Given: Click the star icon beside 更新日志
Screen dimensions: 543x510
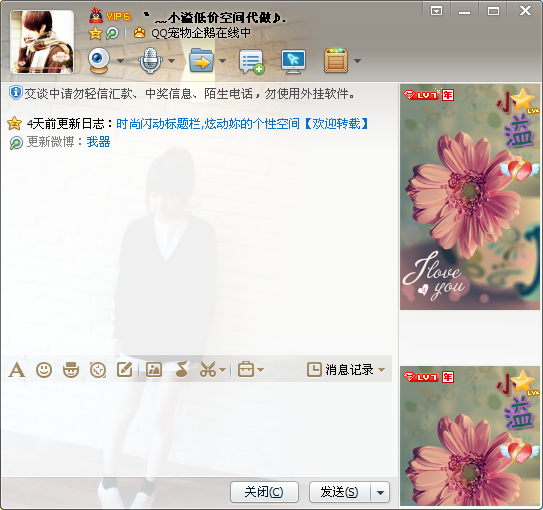Looking at the screenshot, I should click(15, 123).
